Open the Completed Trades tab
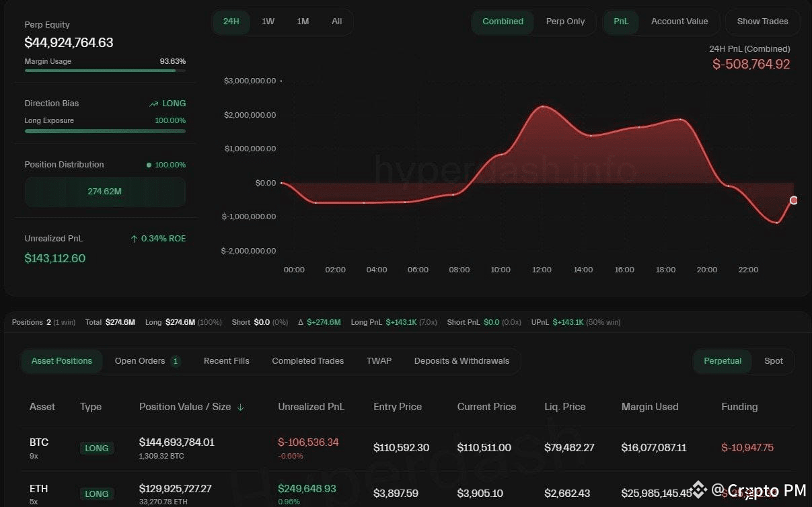 307,360
